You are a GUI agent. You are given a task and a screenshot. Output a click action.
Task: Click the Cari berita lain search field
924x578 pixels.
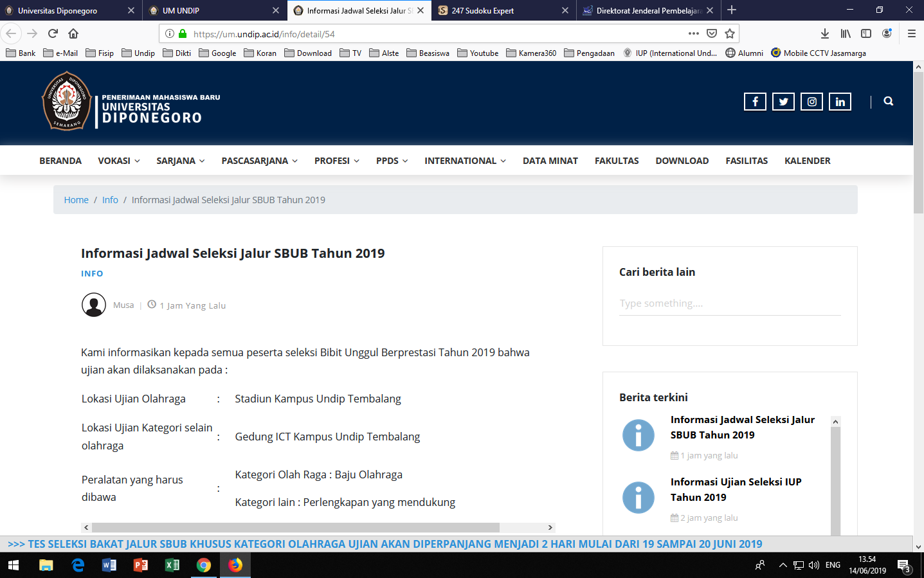(729, 303)
